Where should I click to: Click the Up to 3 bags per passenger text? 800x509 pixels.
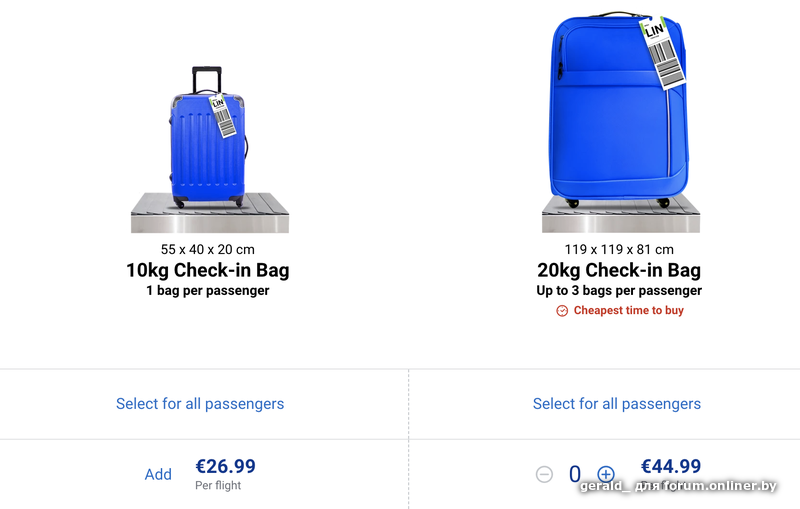pos(619,291)
